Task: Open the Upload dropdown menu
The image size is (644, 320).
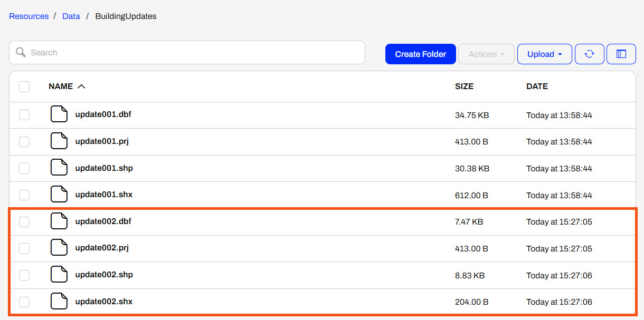Action: point(544,54)
